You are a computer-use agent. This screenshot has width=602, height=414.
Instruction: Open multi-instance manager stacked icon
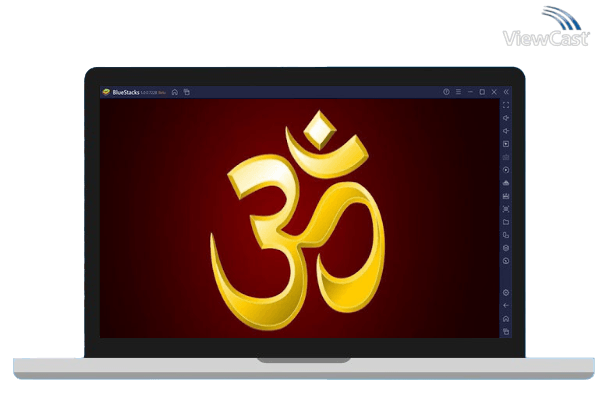click(506, 248)
